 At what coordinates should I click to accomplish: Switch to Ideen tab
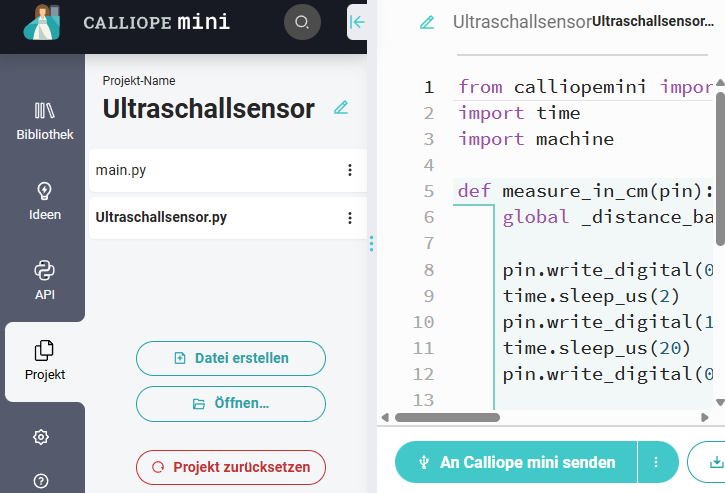point(44,200)
